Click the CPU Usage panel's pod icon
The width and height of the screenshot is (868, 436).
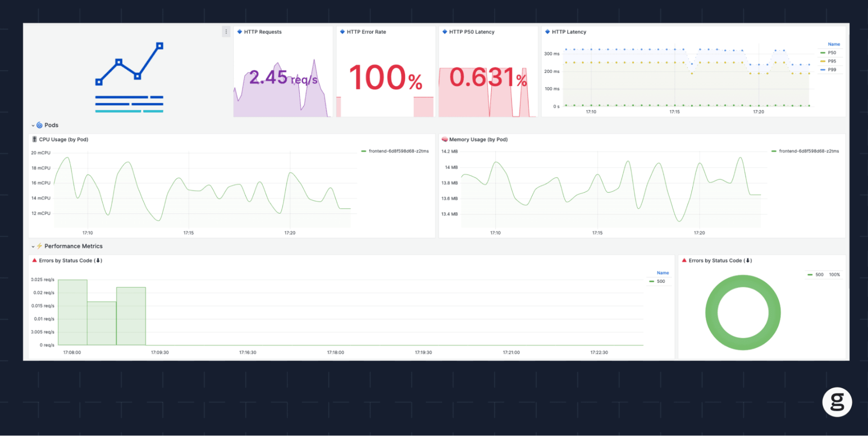coord(34,139)
